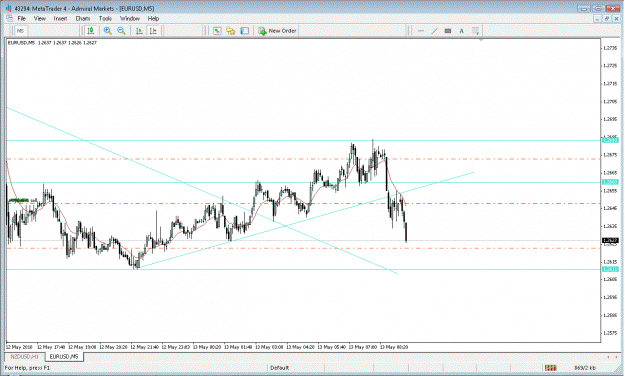Switch to the EURUSD,M5 chart tab
The width and height of the screenshot is (625, 376).
64,356
